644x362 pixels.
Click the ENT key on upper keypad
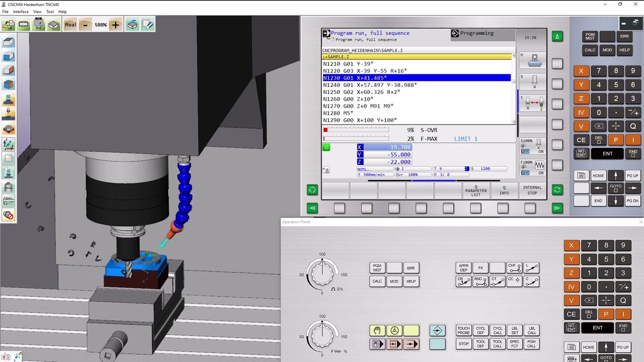click(x=608, y=154)
